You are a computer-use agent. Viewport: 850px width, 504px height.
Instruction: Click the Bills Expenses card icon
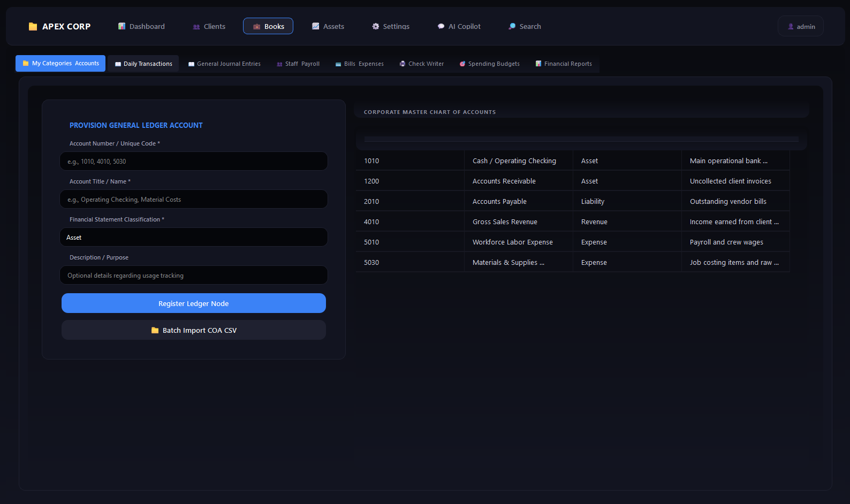pyautogui.click(x=338, y=64)
